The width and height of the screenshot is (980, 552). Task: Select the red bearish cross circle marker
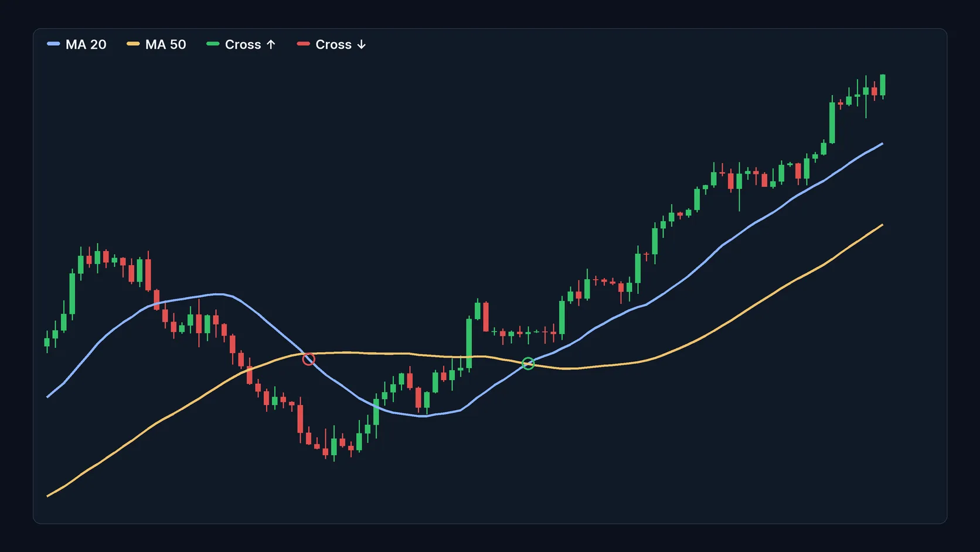(x=308, y=359)
